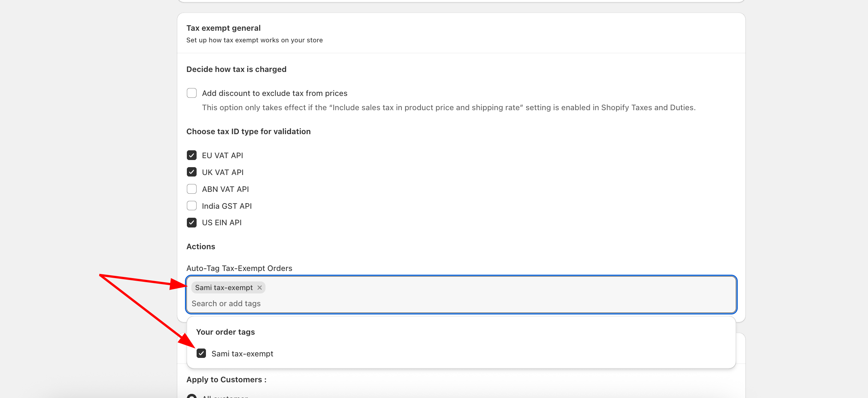Screen dimensions: 868x398
Task: Uncheck the EU VAT API checkbox
Action: click(192, 155)
